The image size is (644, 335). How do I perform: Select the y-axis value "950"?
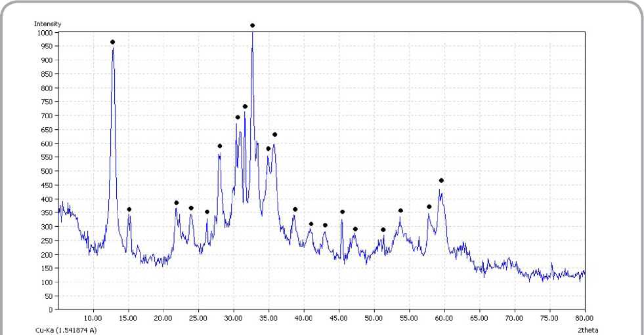47,47
